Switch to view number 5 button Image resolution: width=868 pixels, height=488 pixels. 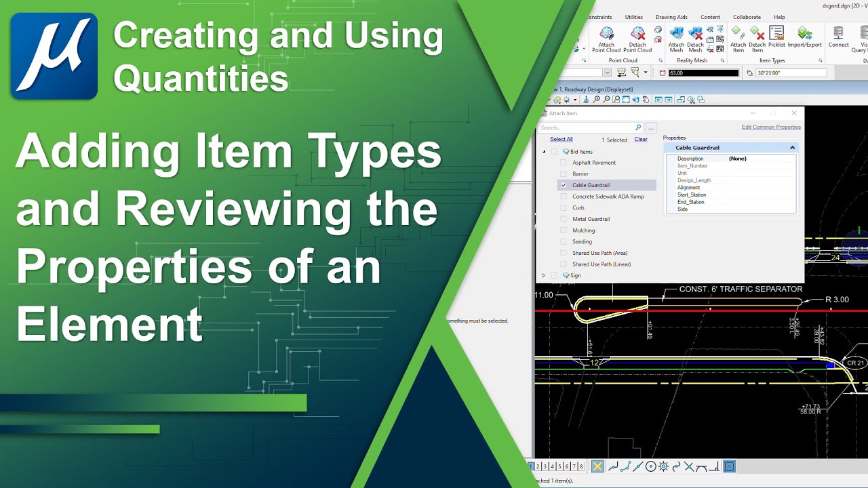[x=559, y=466]
